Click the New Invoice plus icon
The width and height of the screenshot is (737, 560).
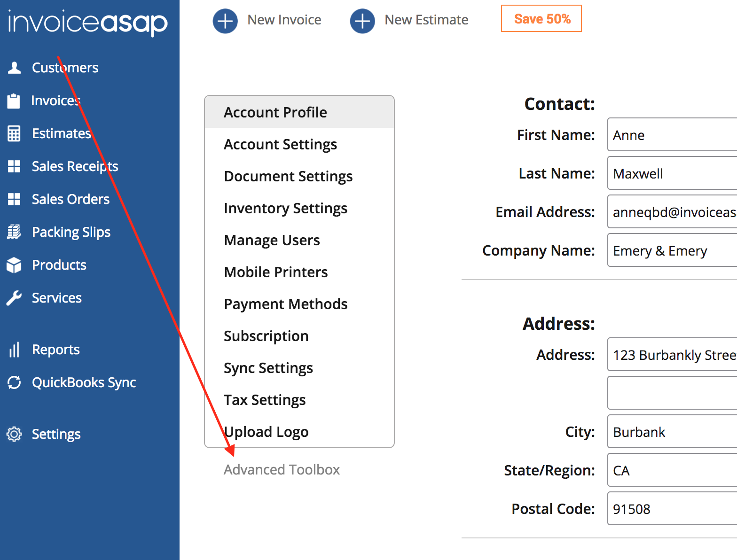click(225, 21)
